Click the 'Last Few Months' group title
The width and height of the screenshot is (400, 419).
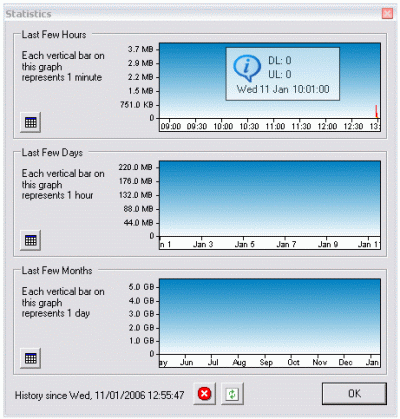pos(57,270)
